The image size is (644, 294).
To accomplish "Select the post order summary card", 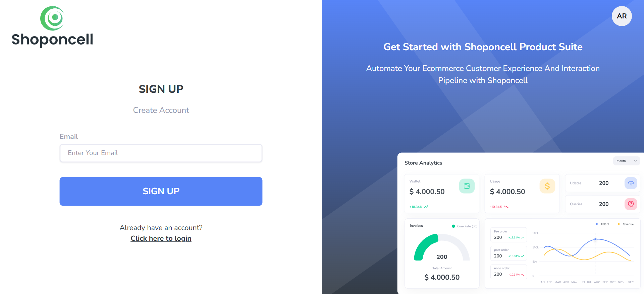I will coord(508,253).
